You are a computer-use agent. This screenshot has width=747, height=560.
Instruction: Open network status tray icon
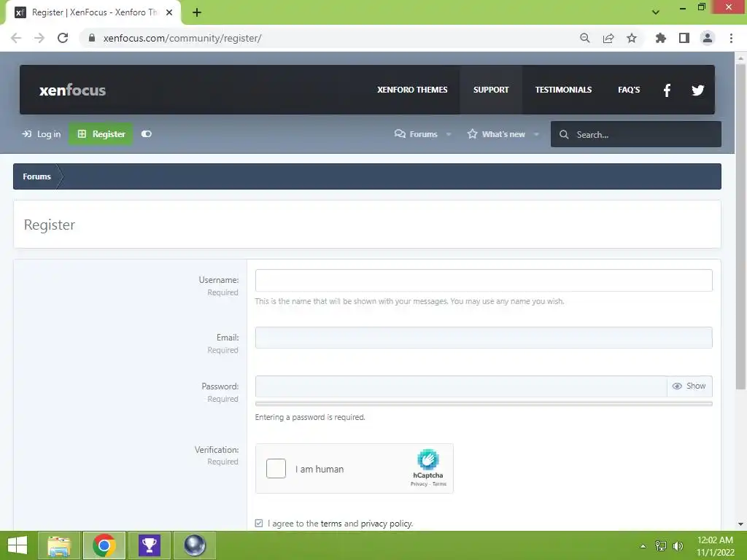click(x=661, y=546)
